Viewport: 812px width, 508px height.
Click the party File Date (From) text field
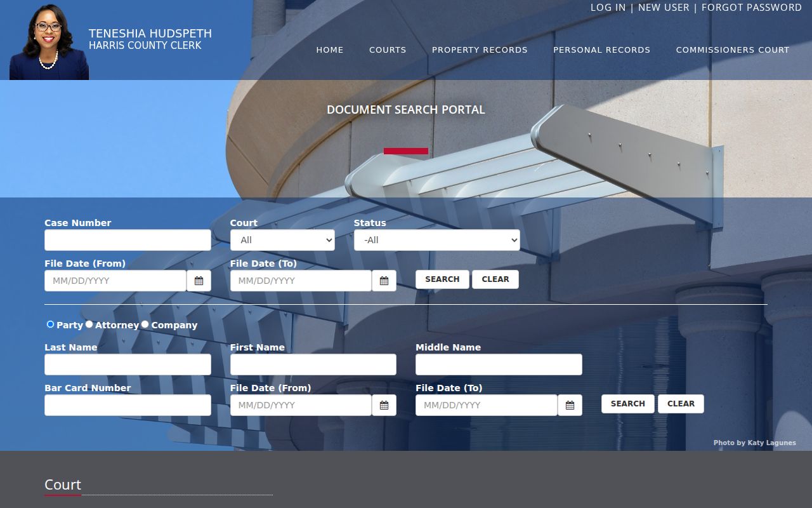(x=301, y=405)
